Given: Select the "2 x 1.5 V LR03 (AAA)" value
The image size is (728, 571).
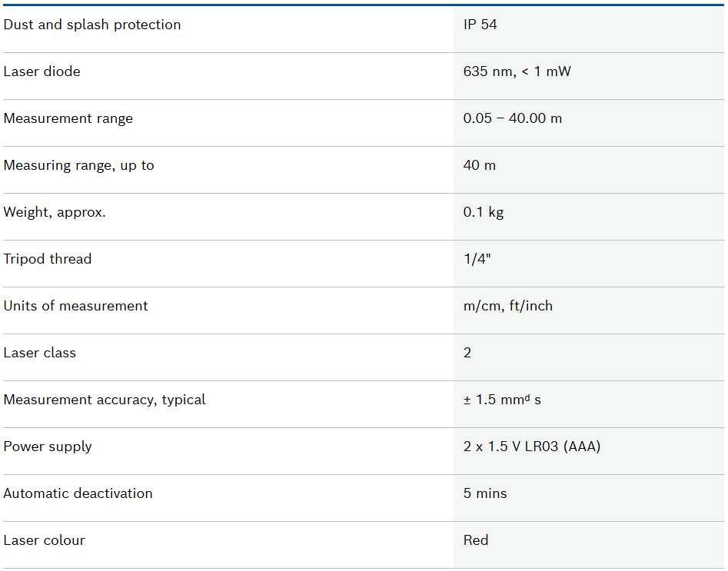Looking at the screenshot, I should 532,447.
